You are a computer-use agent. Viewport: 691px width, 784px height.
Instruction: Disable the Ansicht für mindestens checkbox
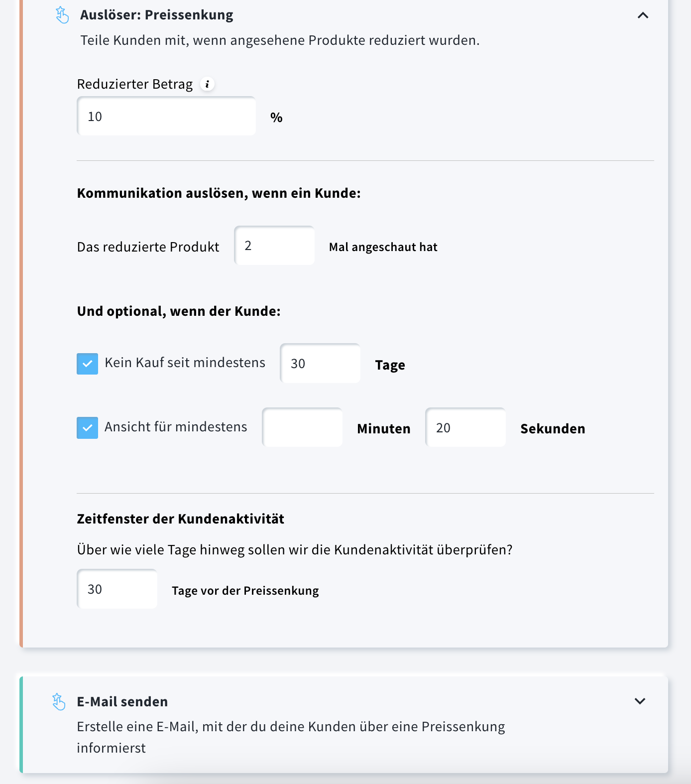tap(87, 428)
